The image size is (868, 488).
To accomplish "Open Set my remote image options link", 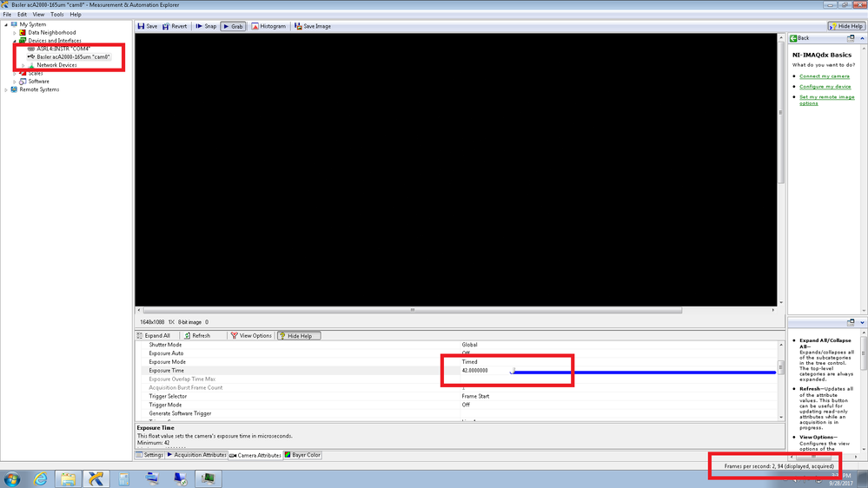I will (826, 100).
